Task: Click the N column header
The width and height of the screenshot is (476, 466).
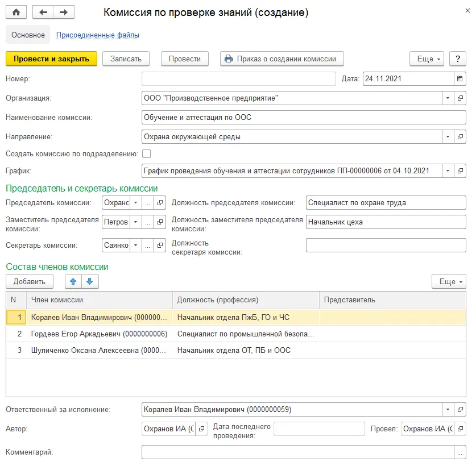Action: click(x=16, y=300)
